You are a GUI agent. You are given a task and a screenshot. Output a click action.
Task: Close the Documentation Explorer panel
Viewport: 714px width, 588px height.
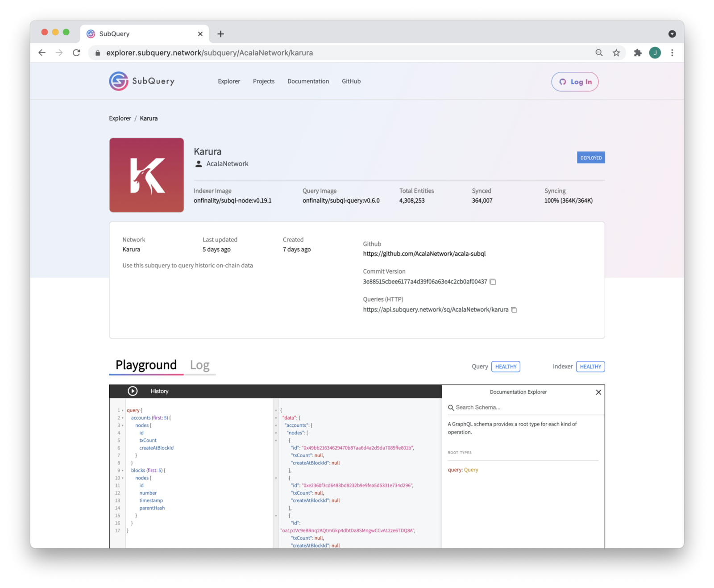(598, 392)
